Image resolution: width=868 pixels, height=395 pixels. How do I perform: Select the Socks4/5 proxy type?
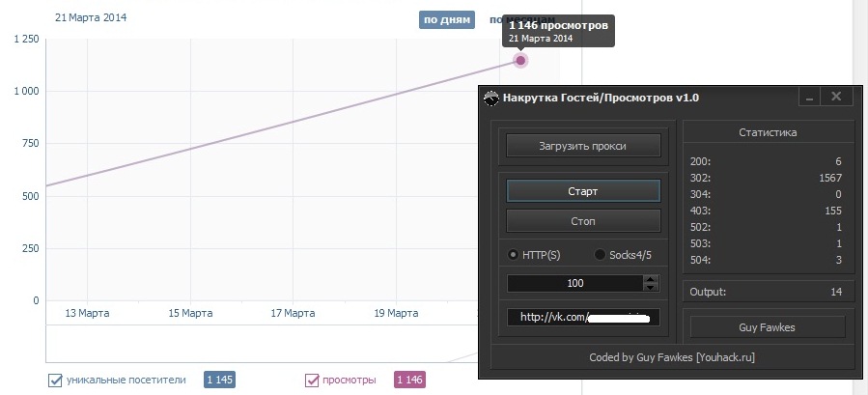click(x=601, y=255)
